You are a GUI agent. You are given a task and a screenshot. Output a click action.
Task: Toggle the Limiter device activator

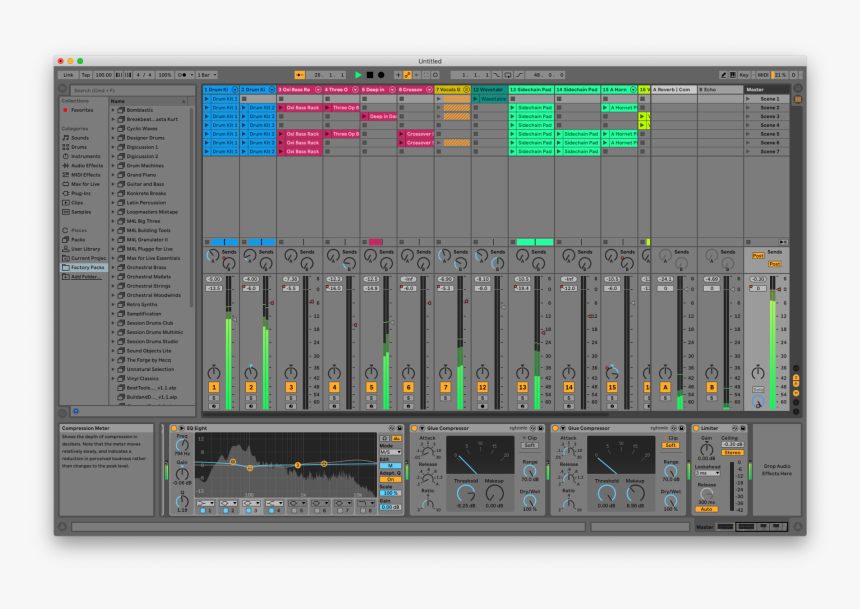coord(696,428)
